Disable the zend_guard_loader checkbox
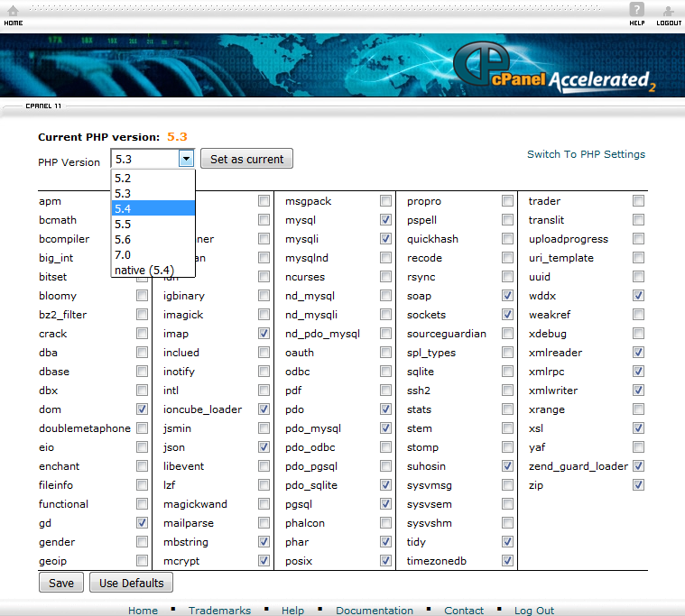 coord(638,466)
